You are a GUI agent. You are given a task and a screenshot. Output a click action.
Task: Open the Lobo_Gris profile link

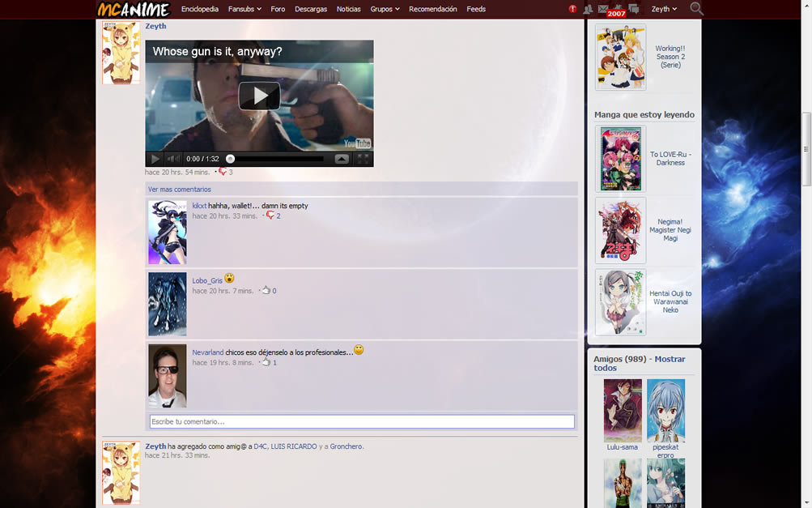(x=207, y=280)
